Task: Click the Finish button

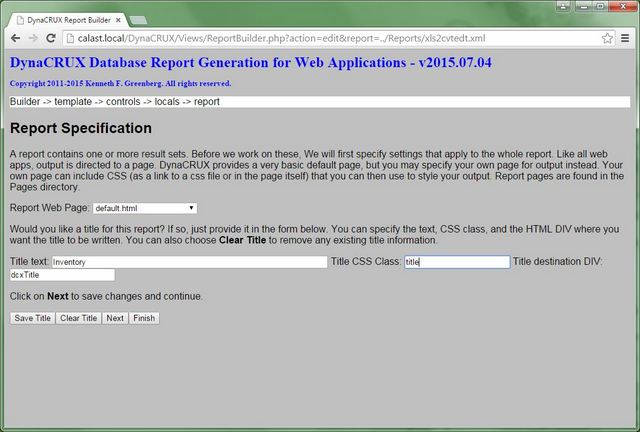Action: pos(144,318)
